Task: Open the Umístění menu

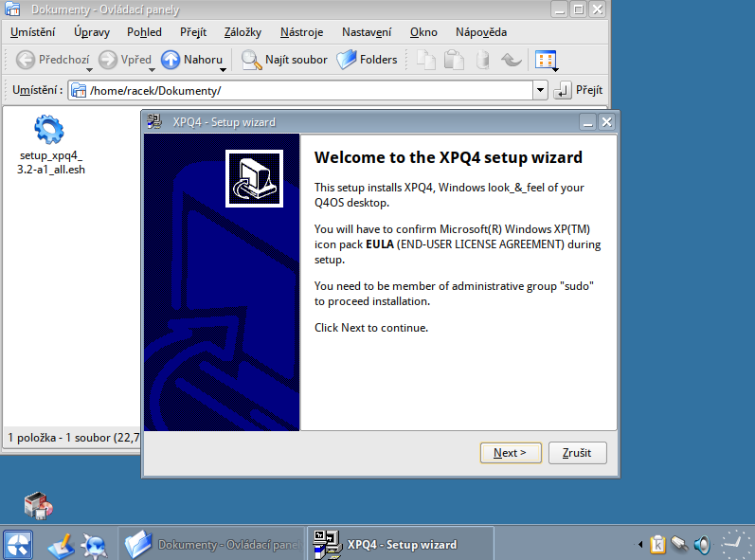Action: tap(33, 32)
